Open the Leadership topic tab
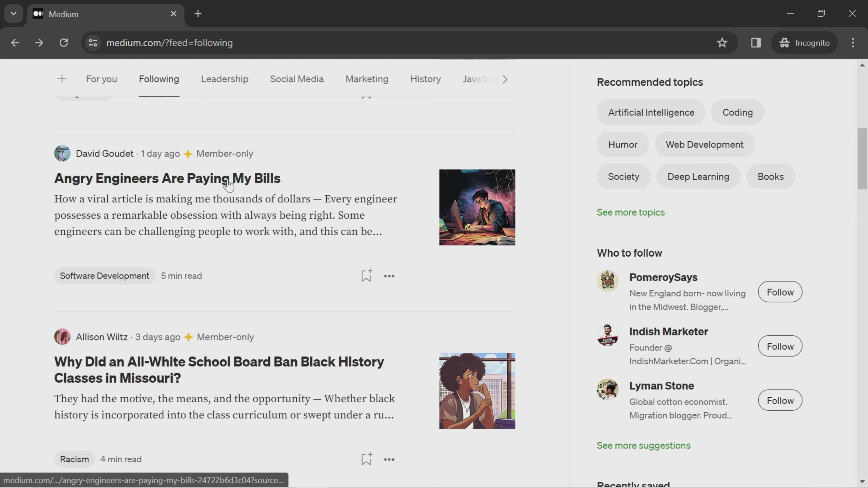Viewport: 868px width, 488px height. [x=225, y=79]
